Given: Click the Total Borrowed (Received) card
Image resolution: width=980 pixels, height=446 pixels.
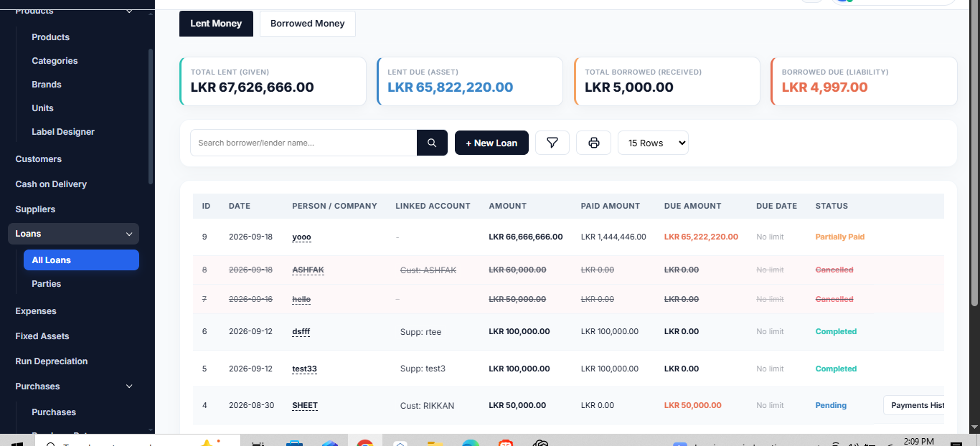Looking at the screenshot, I should click(x=666, y=81).
